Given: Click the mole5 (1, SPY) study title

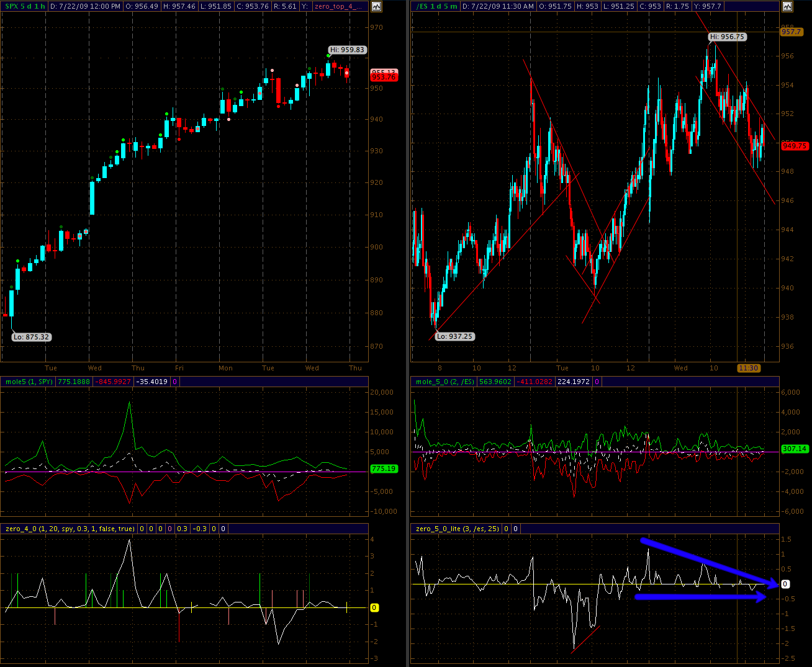Looking at the screenshot, I should (29, 382).
